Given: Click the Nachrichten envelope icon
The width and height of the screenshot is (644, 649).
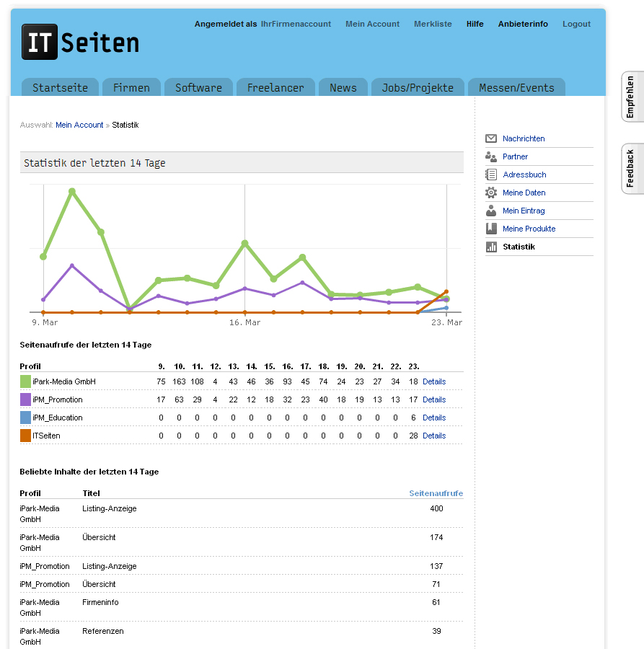Looking at the screenshot, I should [491, 138].
